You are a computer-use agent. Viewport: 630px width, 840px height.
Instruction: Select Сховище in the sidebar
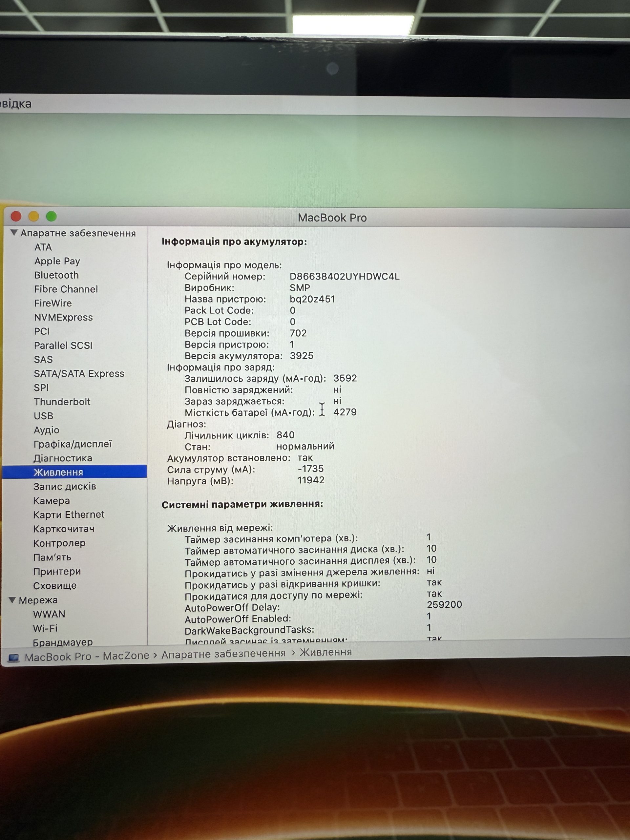[x=55, y=586]
